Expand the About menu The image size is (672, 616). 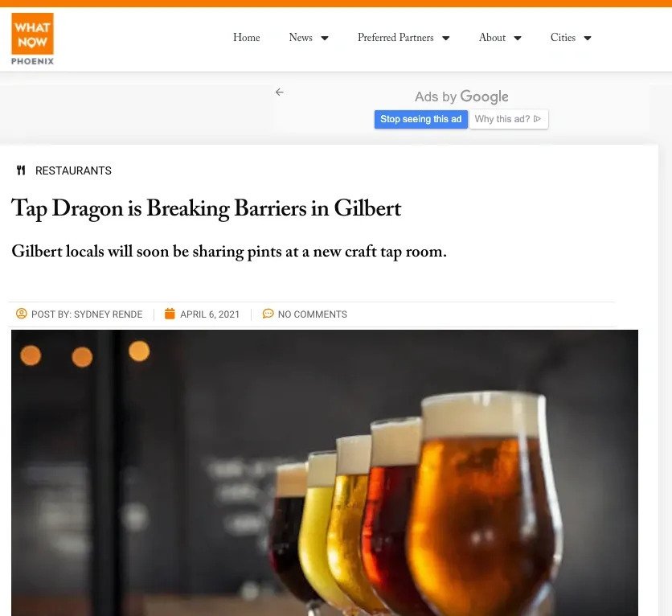(499, 38)
